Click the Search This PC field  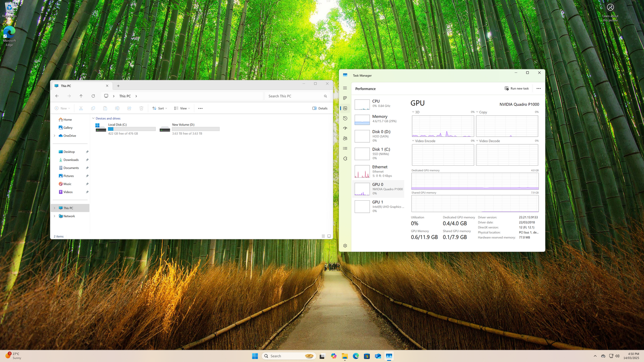point(295,96)
